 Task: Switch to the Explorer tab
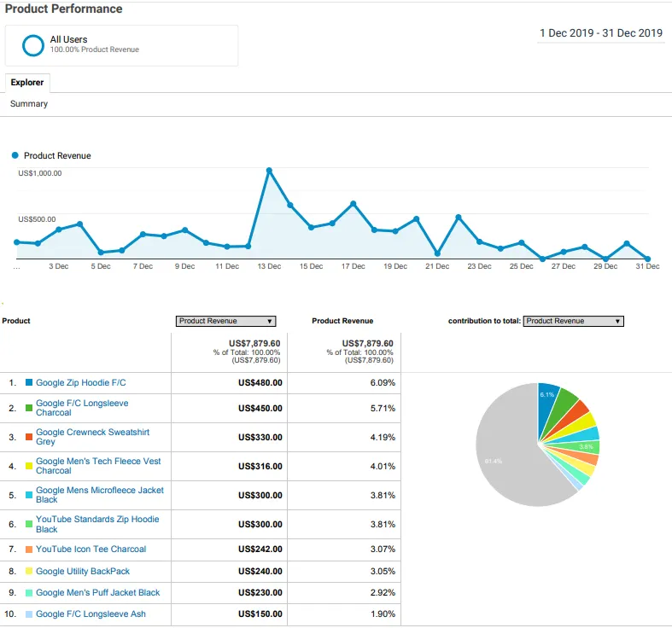coord(27,82)
